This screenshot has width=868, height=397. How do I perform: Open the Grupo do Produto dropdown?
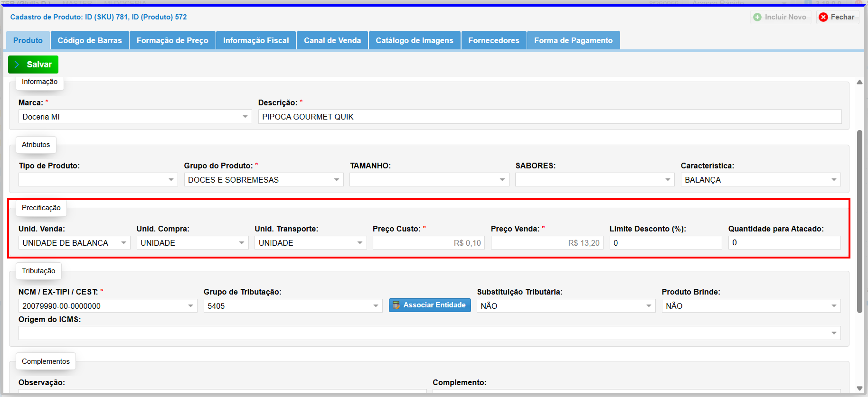(x=337, y=180)
